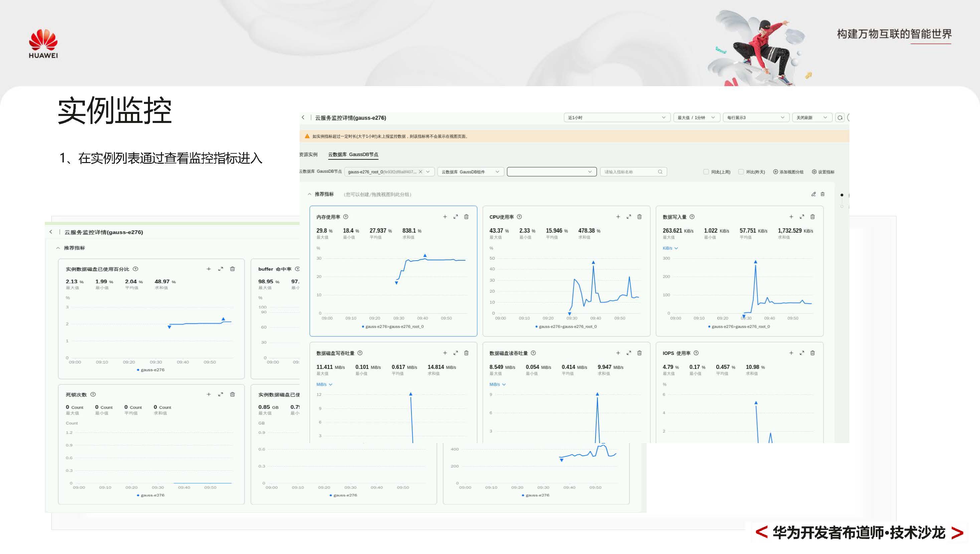Delete the CPU使用率 chart card
This screenshot has height=554, width=980.
pyautogui.click(x=639, y=217)
